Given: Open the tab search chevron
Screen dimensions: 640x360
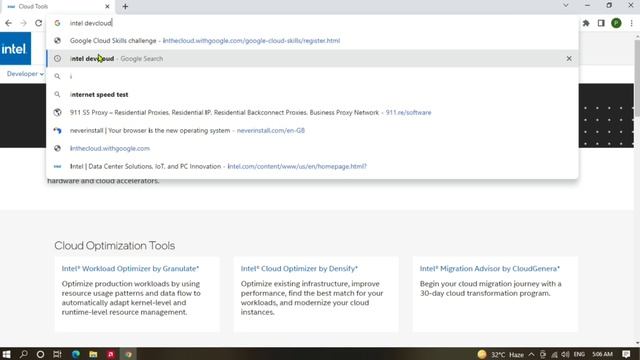Looking at the screenshot, I should [566, 6].
